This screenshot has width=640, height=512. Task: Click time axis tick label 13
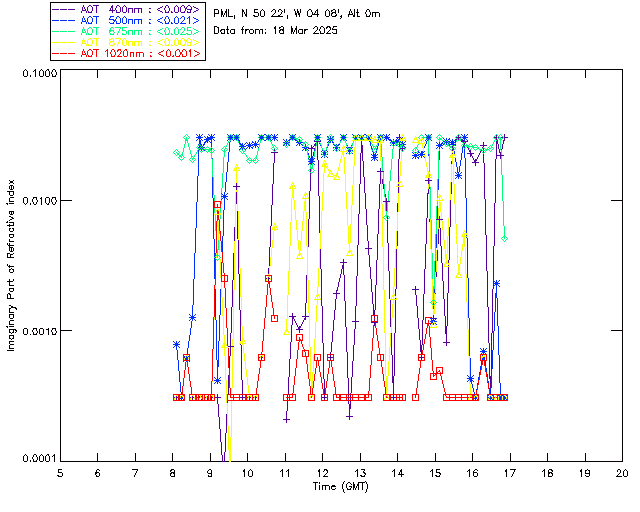click(360, 473)
